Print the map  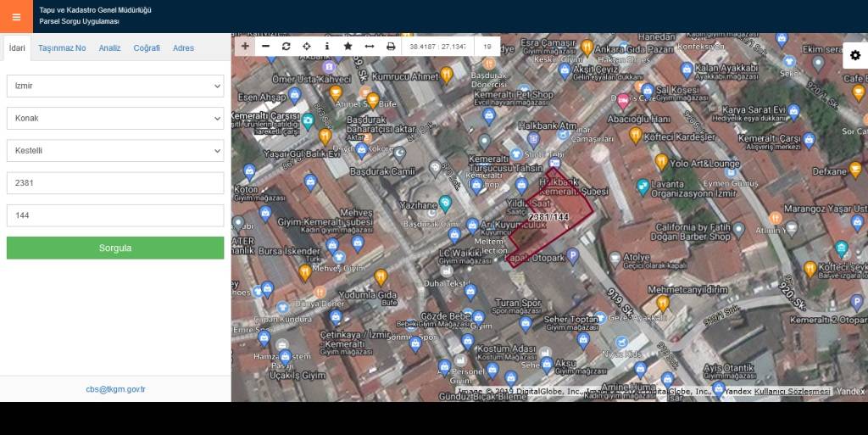391,46
